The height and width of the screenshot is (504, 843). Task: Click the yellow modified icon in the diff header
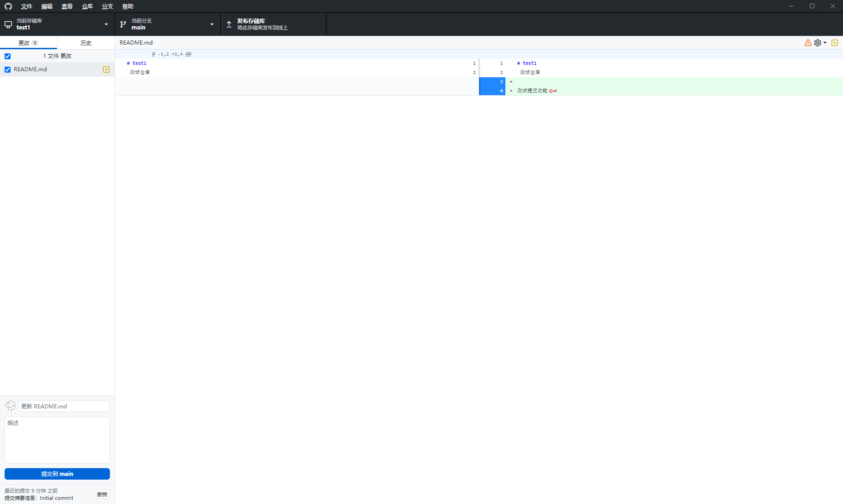(x=836, y=42)
